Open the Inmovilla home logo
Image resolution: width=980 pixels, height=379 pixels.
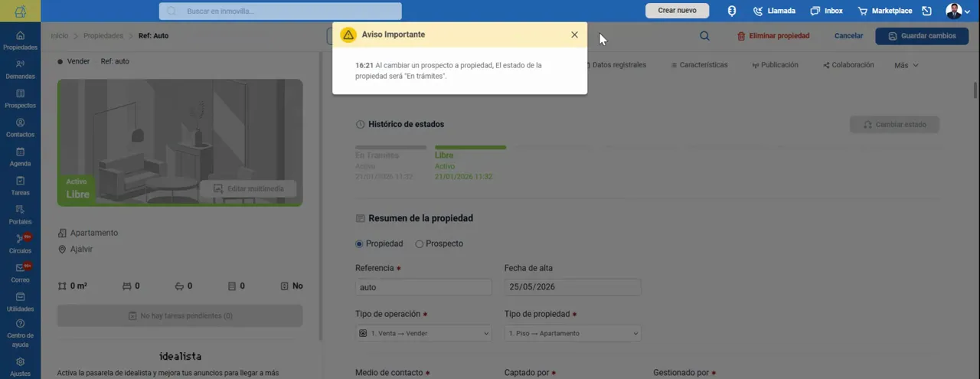(20, 11)
